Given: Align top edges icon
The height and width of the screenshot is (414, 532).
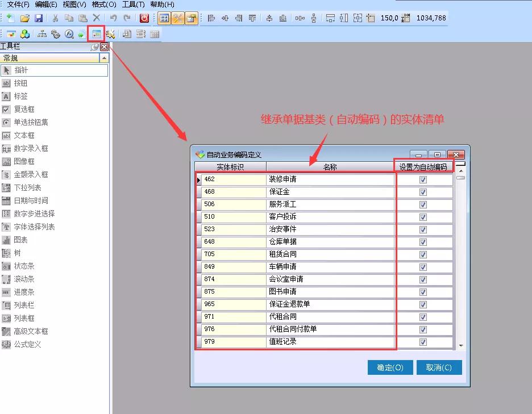Looking at the screenshot, I should point(252,18).
